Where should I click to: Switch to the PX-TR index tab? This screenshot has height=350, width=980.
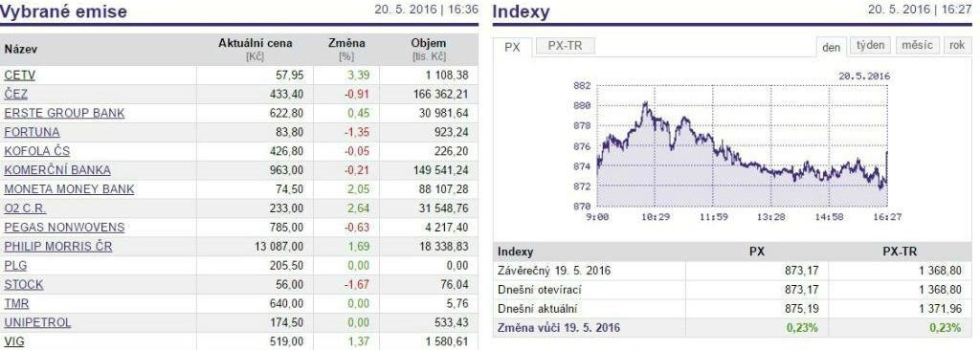pos(565,46)
